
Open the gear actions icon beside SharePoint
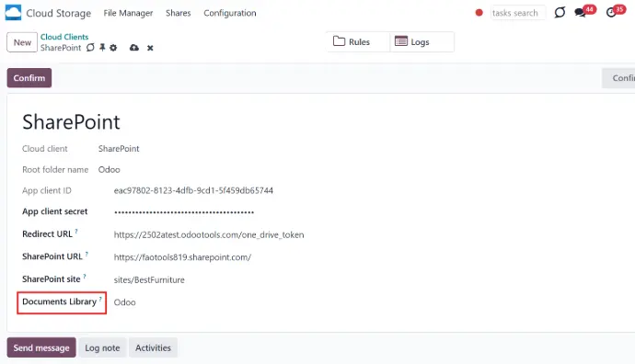(113, 48)
